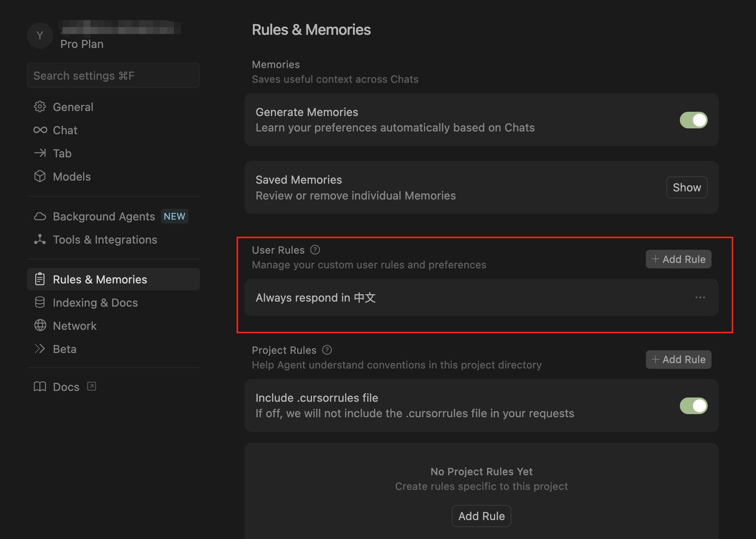Open Chat settings via infinity icon
This screenshot has width=756, height=539.
pos(40,130)
